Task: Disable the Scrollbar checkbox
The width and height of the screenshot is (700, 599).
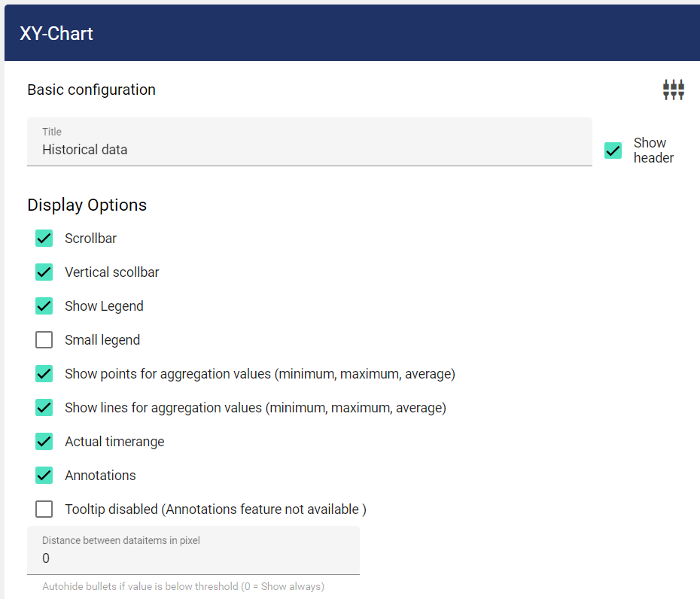Action: point(44,239)
